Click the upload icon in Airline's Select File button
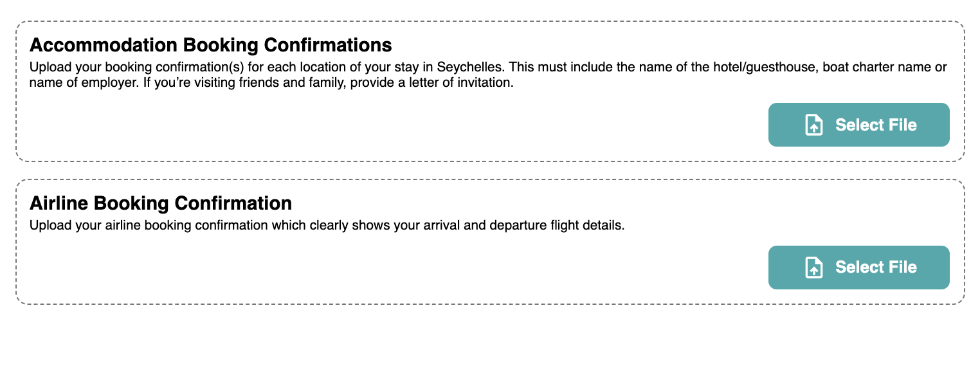This screenshot has width=980, height=382. (x=814, y=268)
